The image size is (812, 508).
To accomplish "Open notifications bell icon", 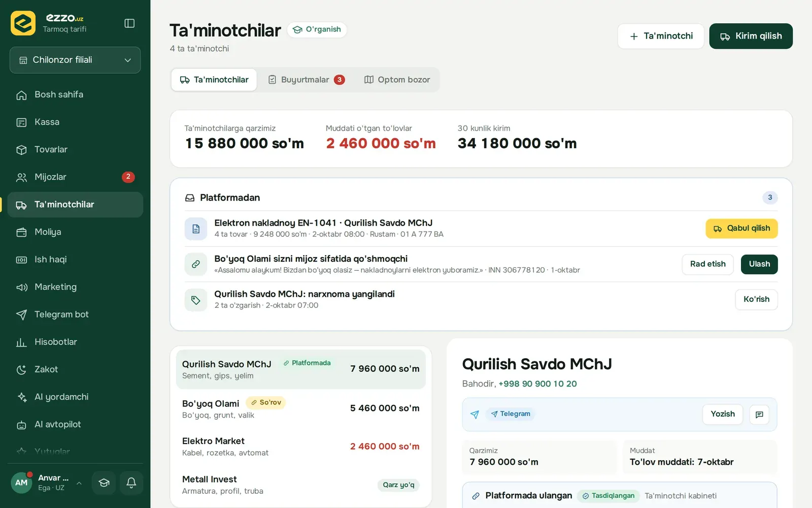I will click(131, 483).
